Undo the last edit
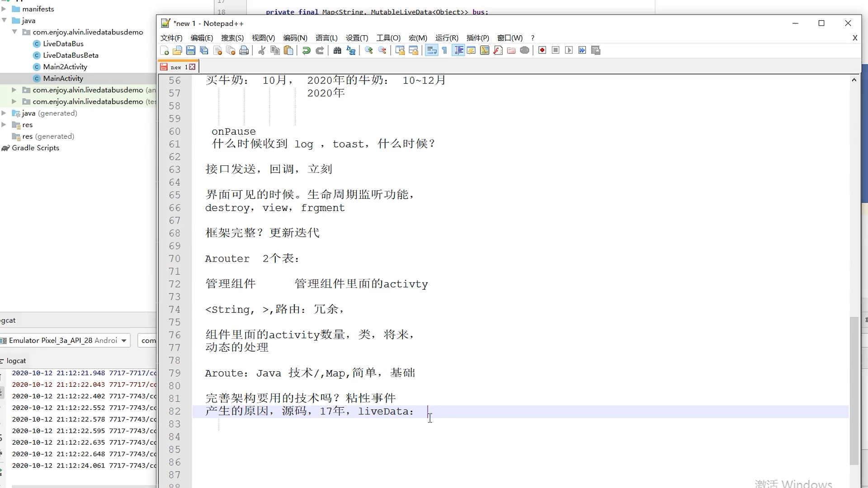Image resolution: width=868 pixels, height=488 pixels. tap(306, 50)
